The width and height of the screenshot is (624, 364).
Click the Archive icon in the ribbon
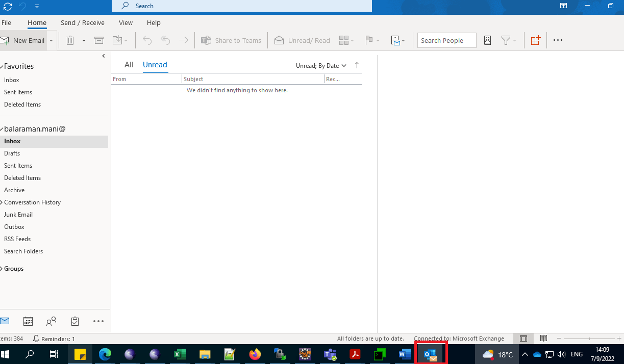coord(99,40)
